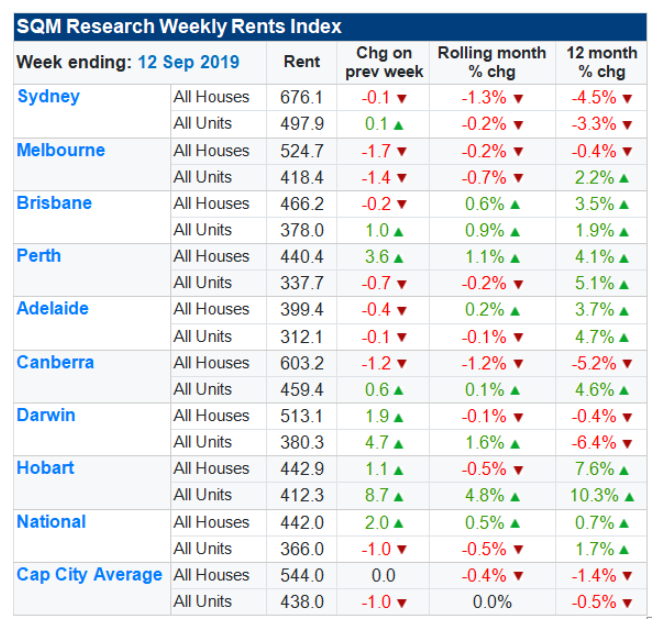Click the Canberra city link
This screenshot has height=628, width=663.
coord(55,362)
